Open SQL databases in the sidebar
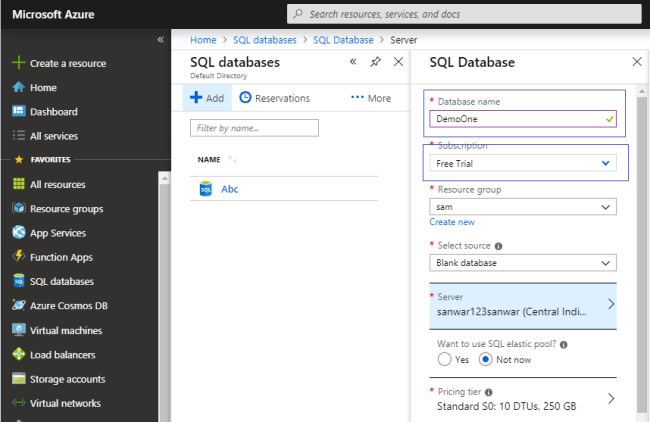Viewport: 650px width, 422px height. (62, 281)
